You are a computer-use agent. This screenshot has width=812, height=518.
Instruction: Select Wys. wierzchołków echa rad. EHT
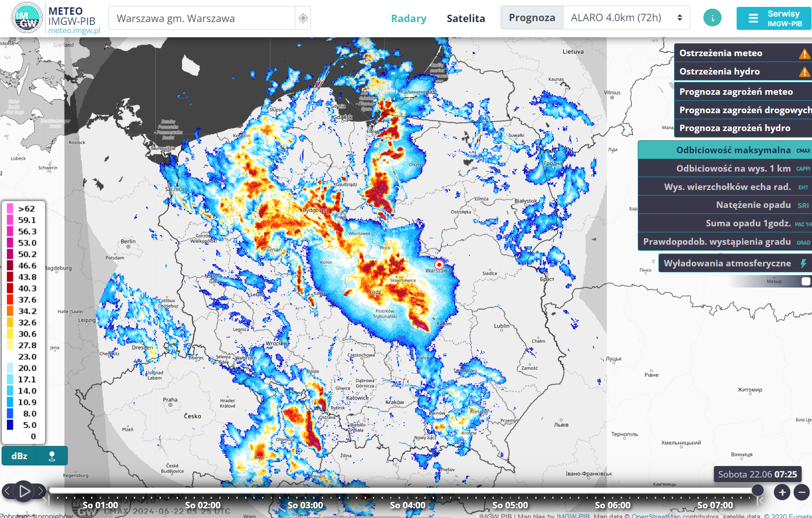[725, 187]
